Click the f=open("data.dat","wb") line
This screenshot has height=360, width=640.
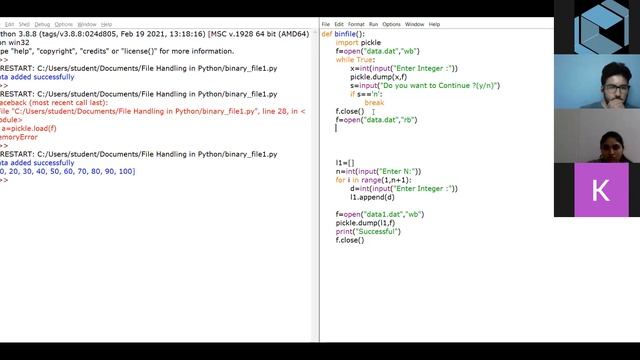point(377,51)
